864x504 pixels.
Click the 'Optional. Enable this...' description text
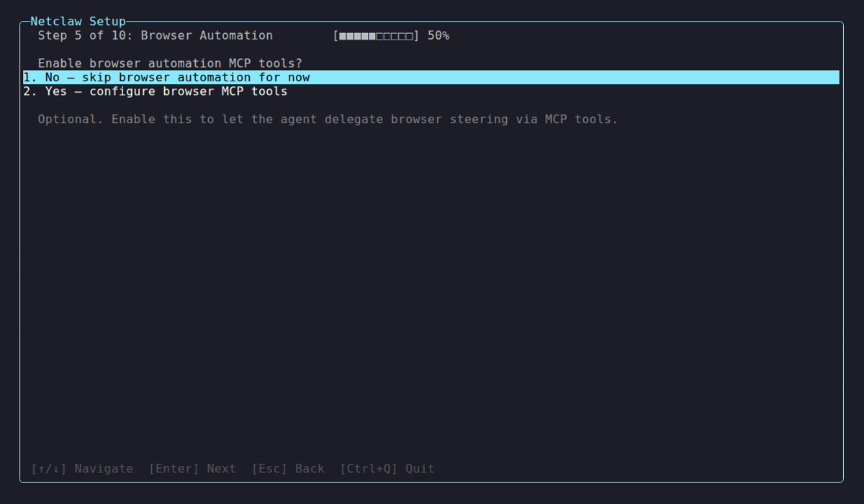click(328, 120)
